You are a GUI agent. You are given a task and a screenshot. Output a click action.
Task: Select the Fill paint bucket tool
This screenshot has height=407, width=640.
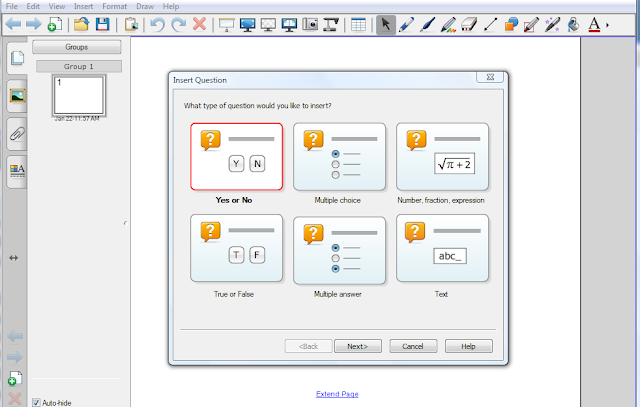click(573, 24)
